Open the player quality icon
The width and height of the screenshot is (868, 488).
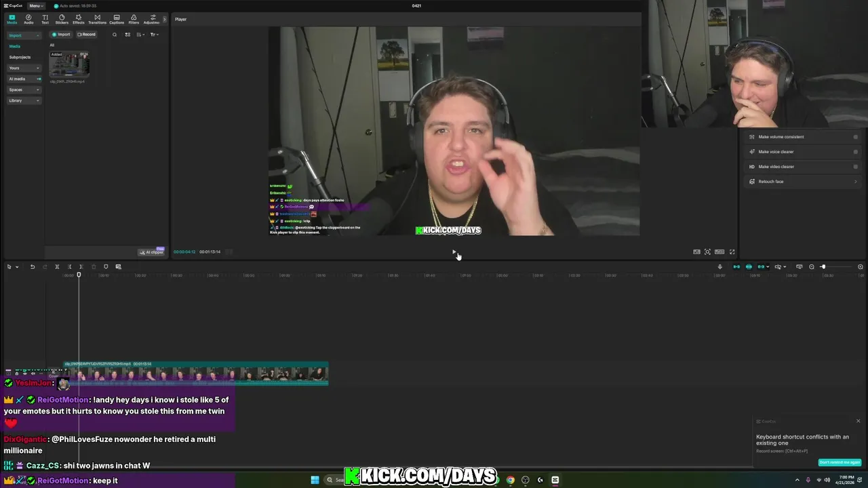click(696, 252)
